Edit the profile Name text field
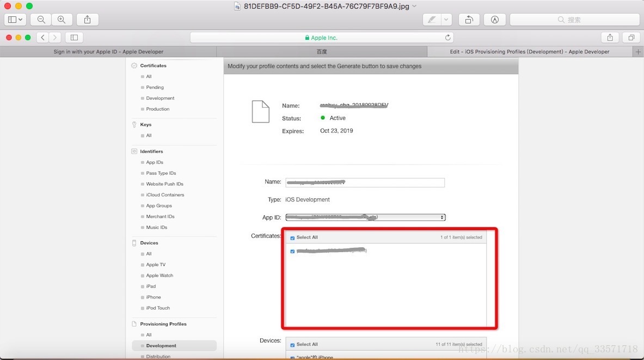644x360 pixels. coord(365,182)
